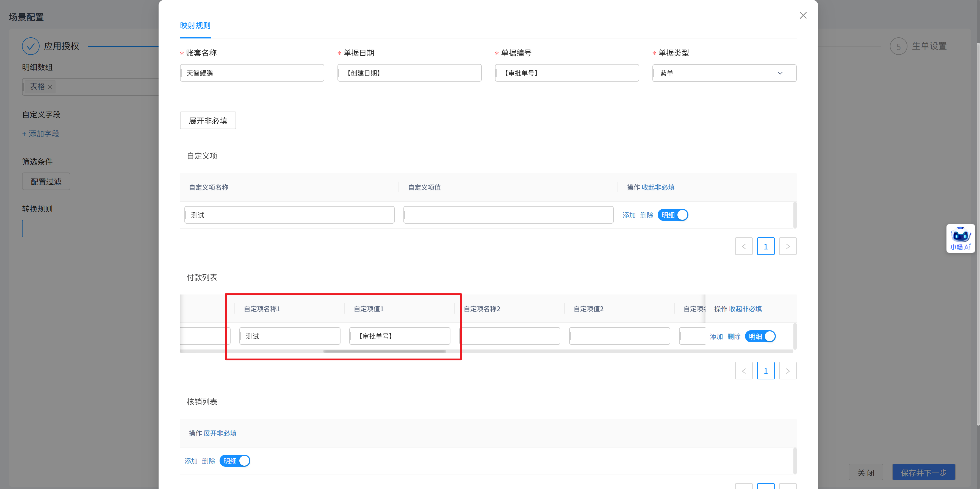Open the 单据类型 dropdown

click(x=724, y=73)
